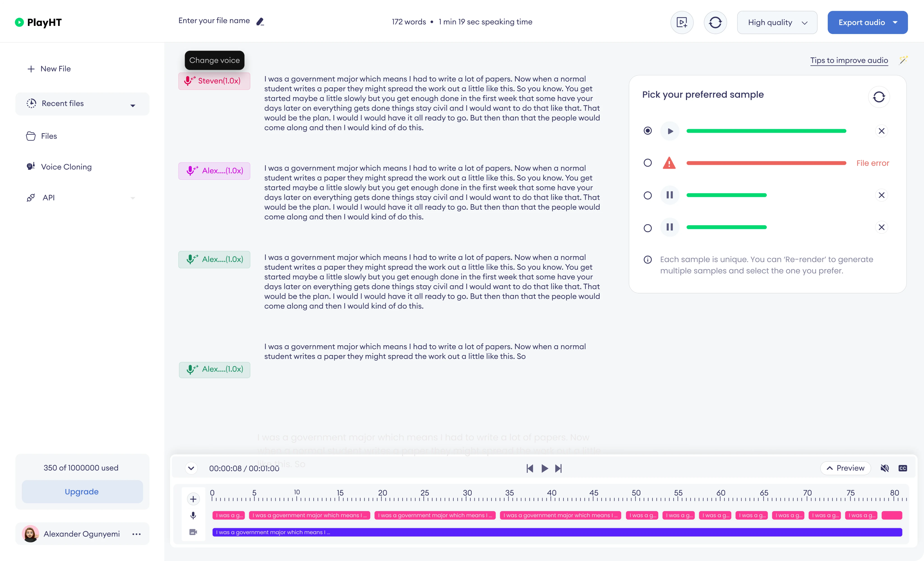Remove the fourth sample with its X

point(882,227)
